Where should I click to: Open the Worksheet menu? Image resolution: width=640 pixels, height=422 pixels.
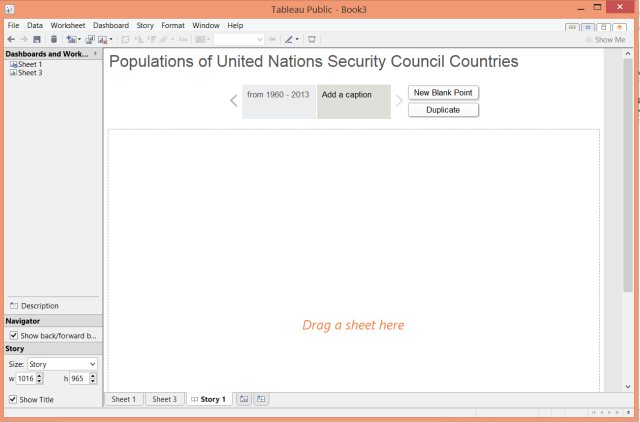[x=68, y=25]
